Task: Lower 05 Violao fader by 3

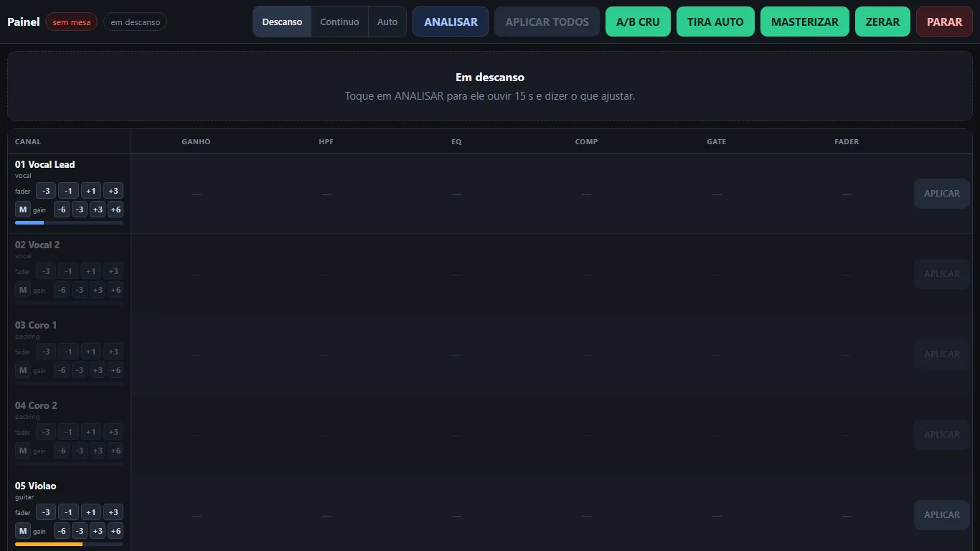Action: point(46,512)
